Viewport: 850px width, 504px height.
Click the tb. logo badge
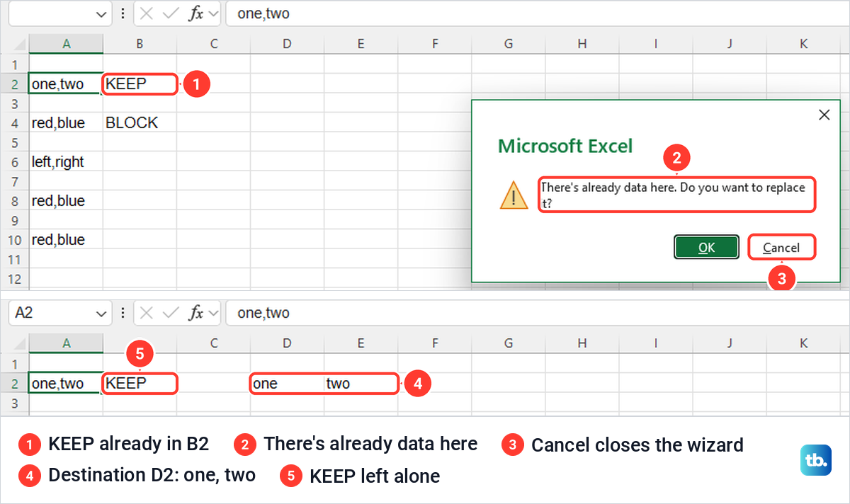[816, 460]
